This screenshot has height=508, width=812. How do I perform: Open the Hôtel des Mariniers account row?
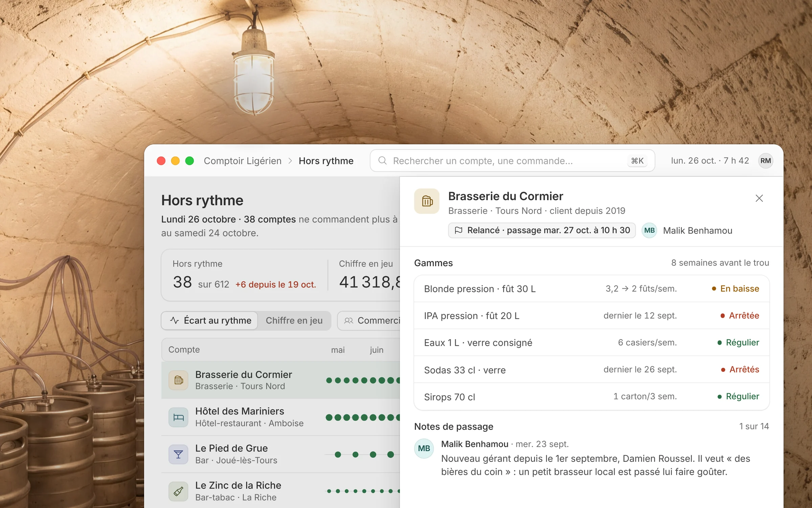(x=281, y=417)
